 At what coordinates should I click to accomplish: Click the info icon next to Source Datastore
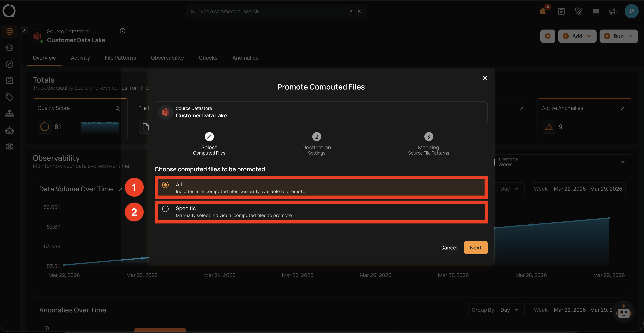[123, 31]
